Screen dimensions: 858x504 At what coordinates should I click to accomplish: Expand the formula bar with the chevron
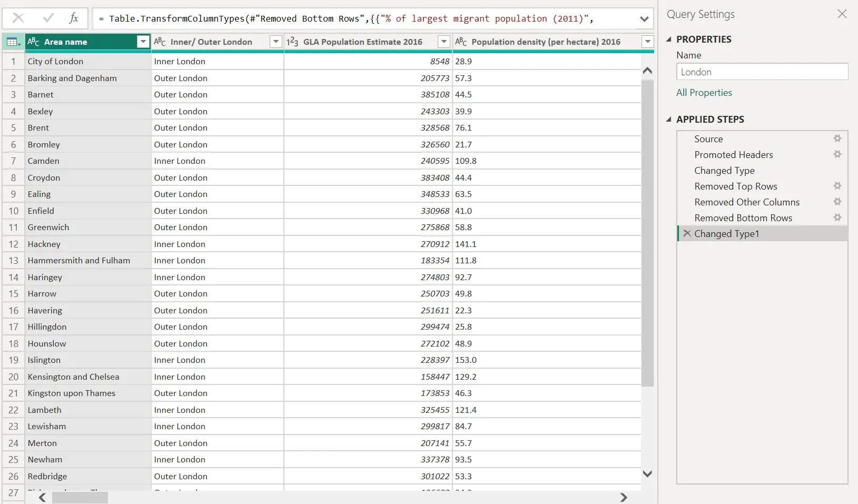(644, 18)
